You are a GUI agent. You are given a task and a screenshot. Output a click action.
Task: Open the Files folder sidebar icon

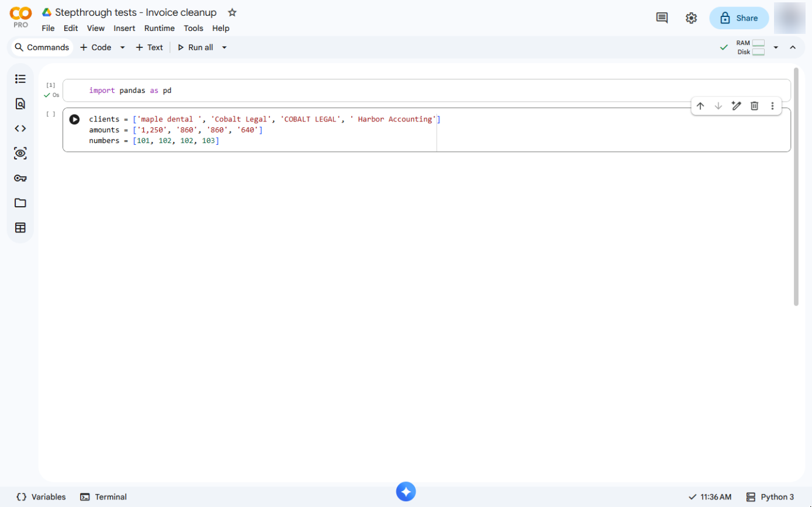(20, 203)
